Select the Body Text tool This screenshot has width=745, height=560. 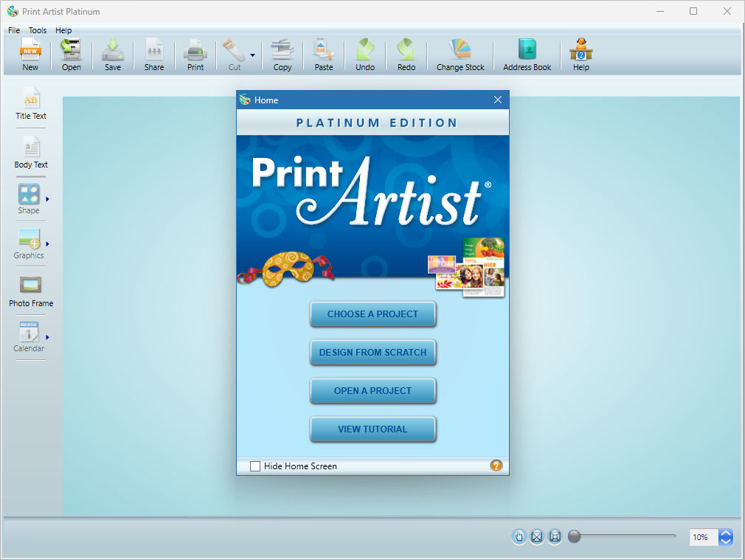31,153
